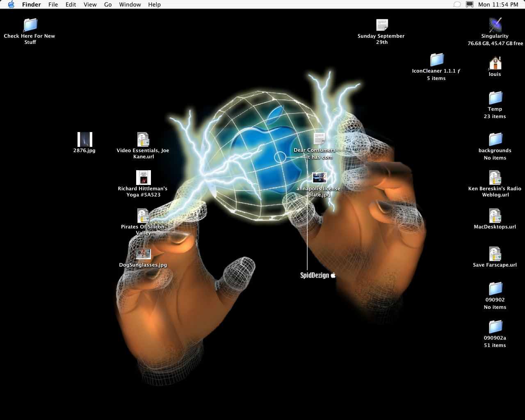Select the 090902a folder icon
The image size is (525, 420).
495,327
